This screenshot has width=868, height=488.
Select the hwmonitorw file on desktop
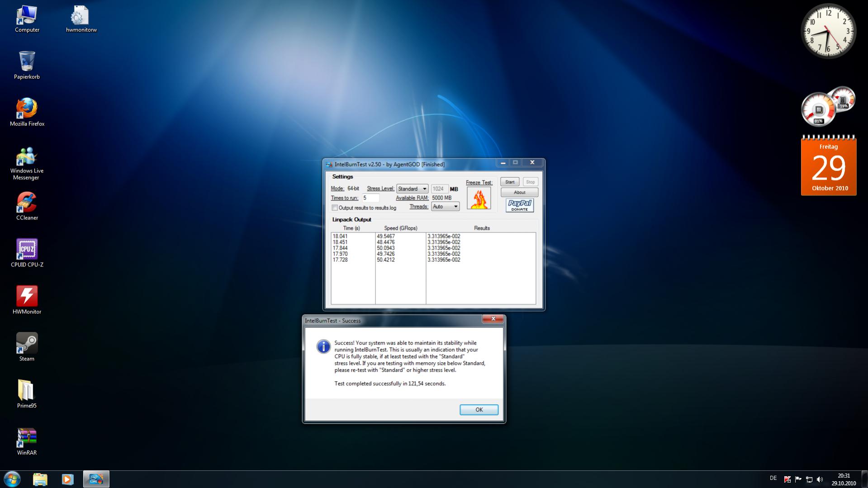tap(81, 19)
